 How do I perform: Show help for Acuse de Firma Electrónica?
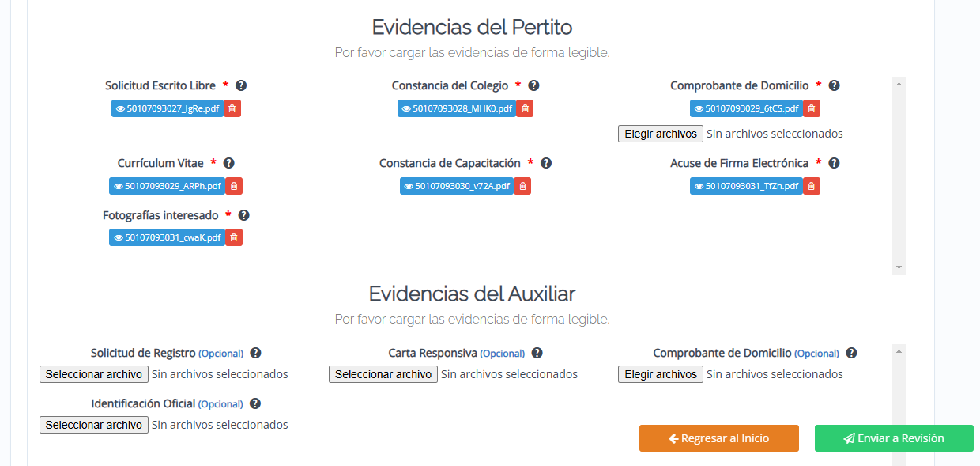pos(834,163)
